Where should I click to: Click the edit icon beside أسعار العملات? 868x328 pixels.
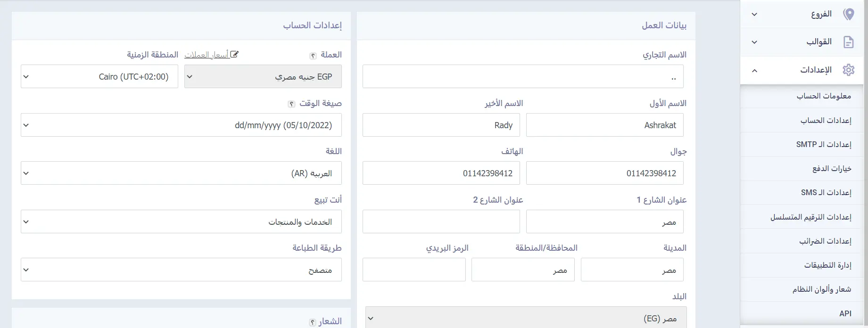[x=234, y=55]
